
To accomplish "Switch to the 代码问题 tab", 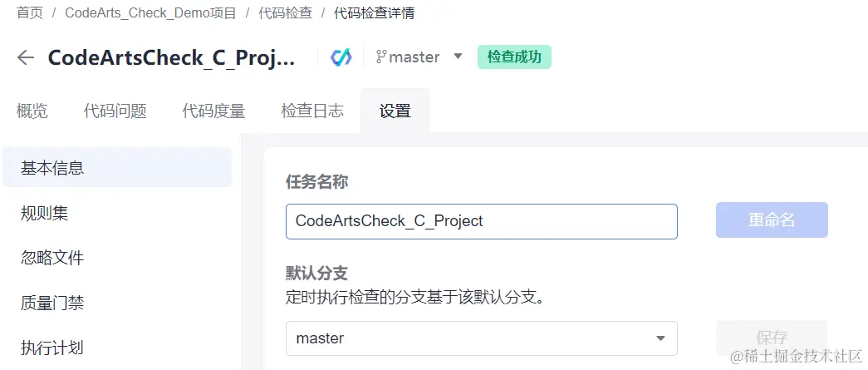I will (115, 111).
